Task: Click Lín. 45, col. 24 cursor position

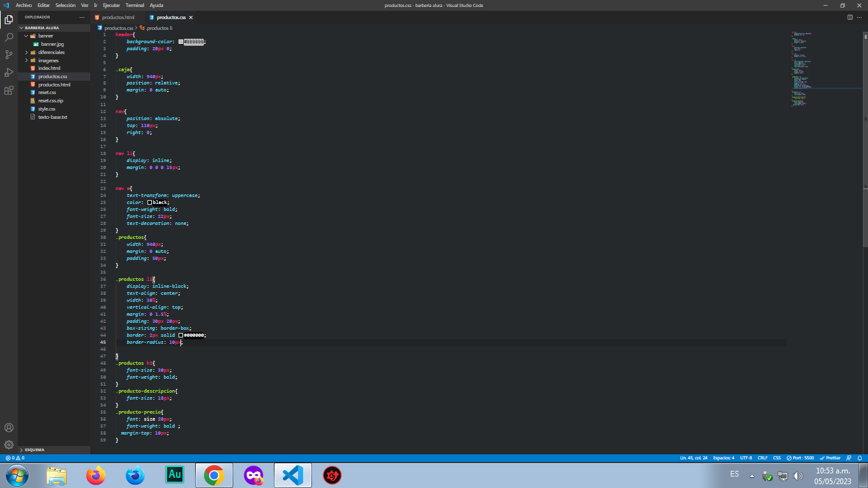Action: coord(694,457)
